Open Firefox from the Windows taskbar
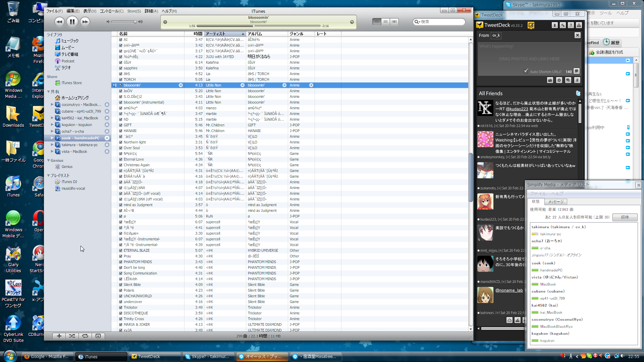644x362 pixels. (x=47, y=356)
